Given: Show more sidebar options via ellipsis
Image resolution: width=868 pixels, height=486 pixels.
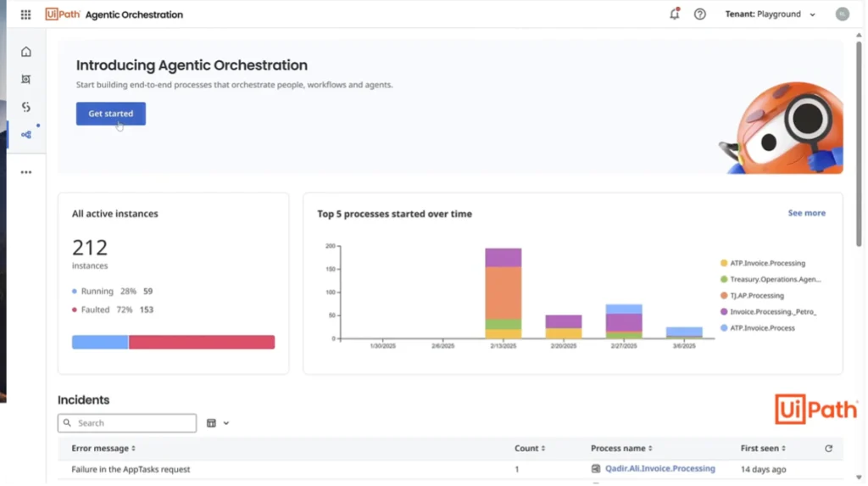Looking at the screenshot, I should click(26, 172).
